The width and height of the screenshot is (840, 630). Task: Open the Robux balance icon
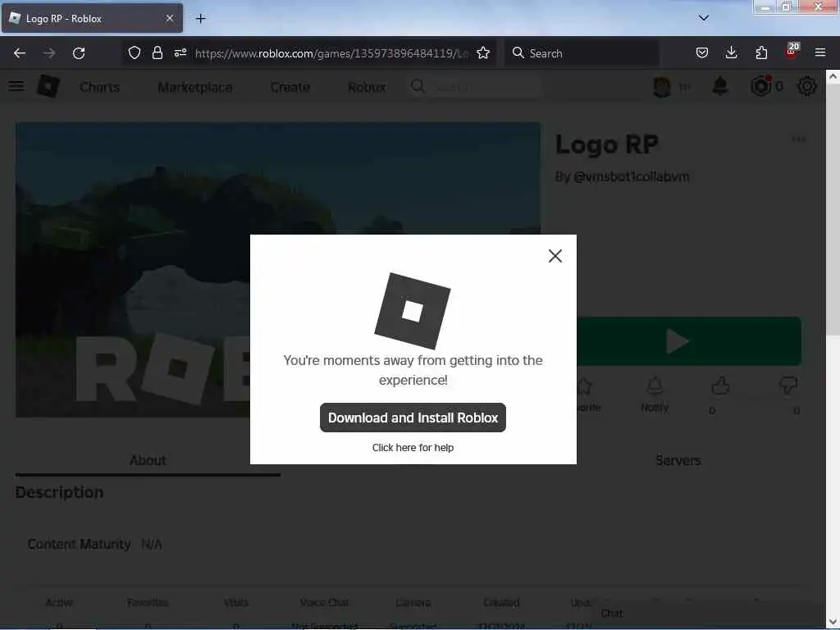761,85
